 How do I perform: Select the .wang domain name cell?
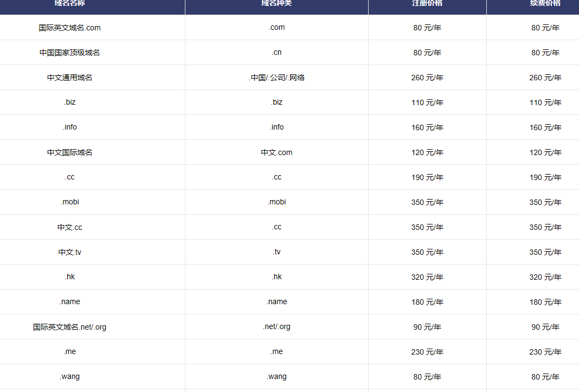(69, 376)
